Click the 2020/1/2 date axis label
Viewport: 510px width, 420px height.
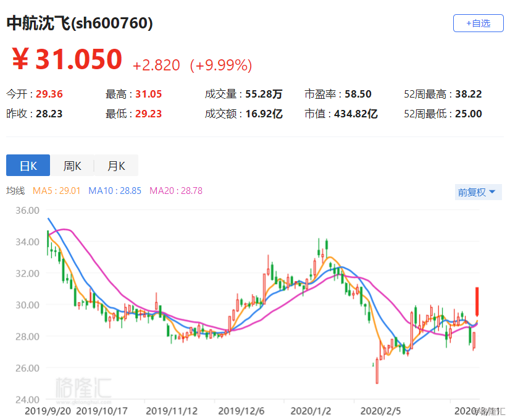(x=311, y=411)
